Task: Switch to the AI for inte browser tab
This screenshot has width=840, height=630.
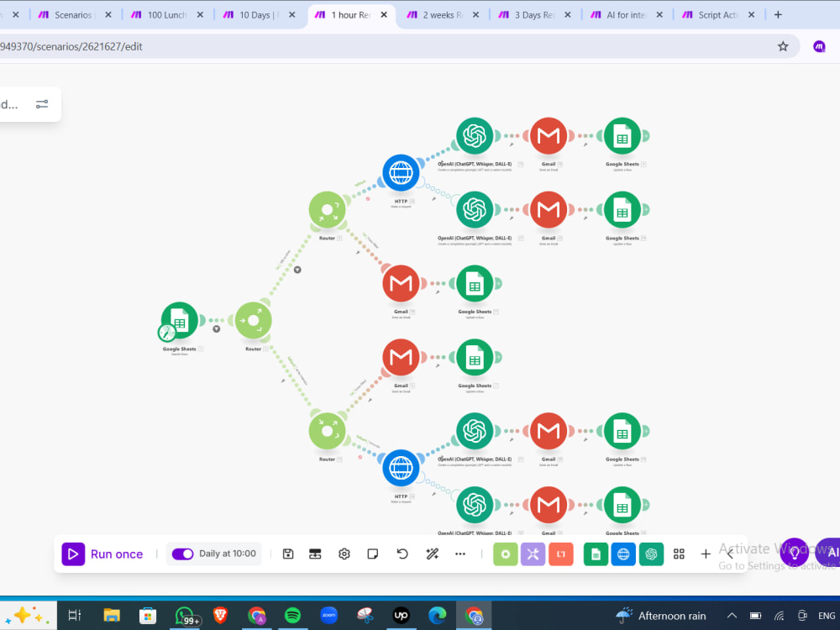Action: coord(626,15)
